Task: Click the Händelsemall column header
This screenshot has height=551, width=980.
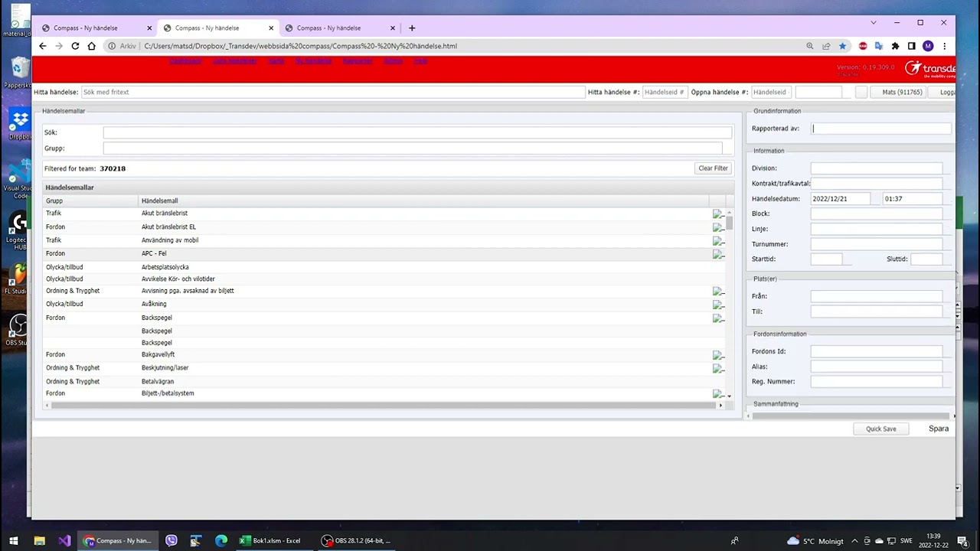Action: [423, 201]
